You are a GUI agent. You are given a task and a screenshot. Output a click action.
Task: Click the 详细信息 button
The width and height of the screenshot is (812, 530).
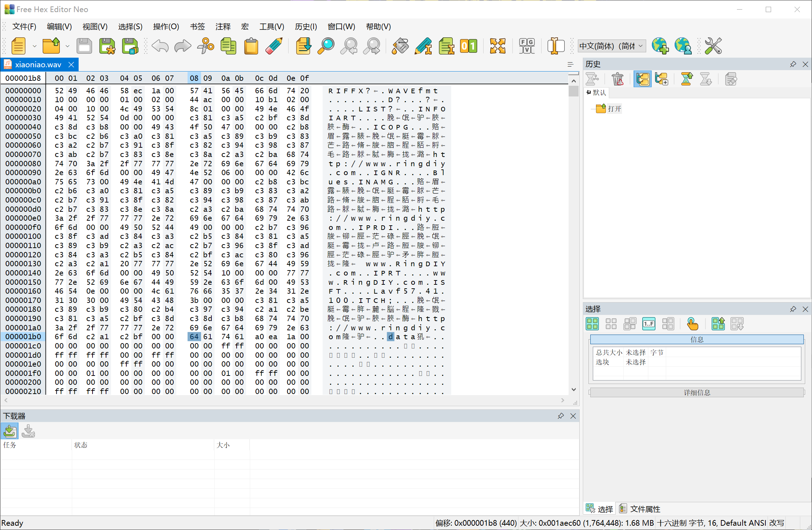[x=696, y=392]
